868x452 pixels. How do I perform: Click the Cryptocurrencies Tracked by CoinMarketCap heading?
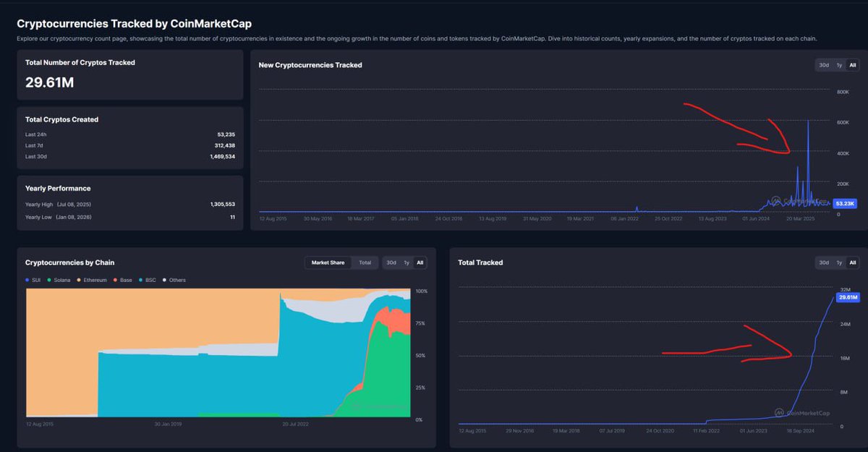click(x=135, y=25)
